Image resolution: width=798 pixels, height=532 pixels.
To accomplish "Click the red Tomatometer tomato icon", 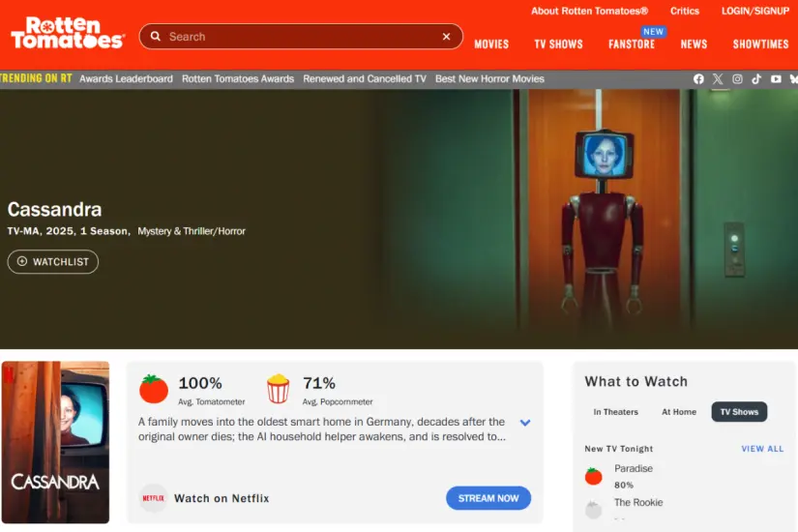I will [154, 389].
